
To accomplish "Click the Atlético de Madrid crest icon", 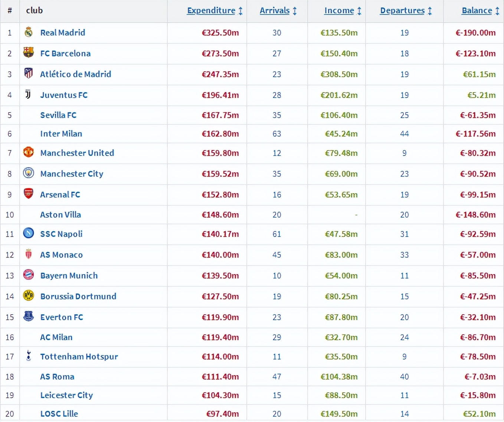I will tap(29, 73).
